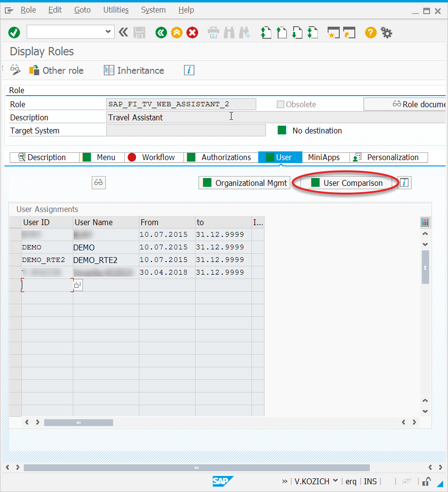Click the glasses display icon above User Assignments
This screenshot has width=448, height=492.
point(99,182)
